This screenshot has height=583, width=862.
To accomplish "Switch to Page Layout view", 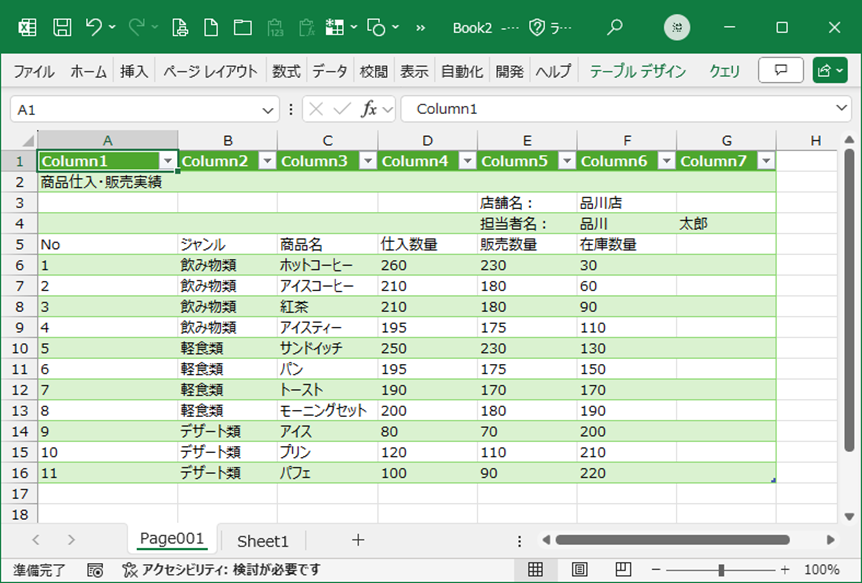I will [579, 570].
